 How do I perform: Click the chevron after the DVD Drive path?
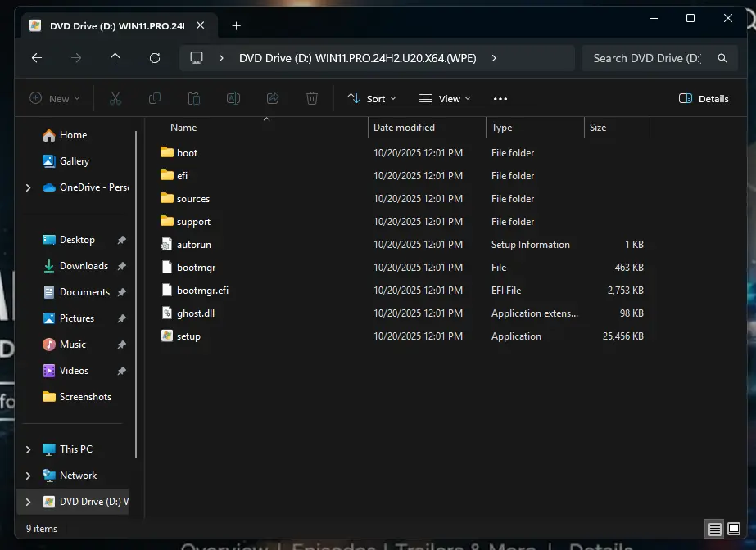pyautogui.click(x=494, y=58)
